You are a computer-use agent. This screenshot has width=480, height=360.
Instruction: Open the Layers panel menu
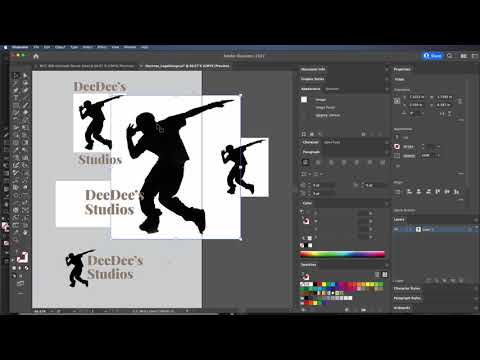pos(476,219)
